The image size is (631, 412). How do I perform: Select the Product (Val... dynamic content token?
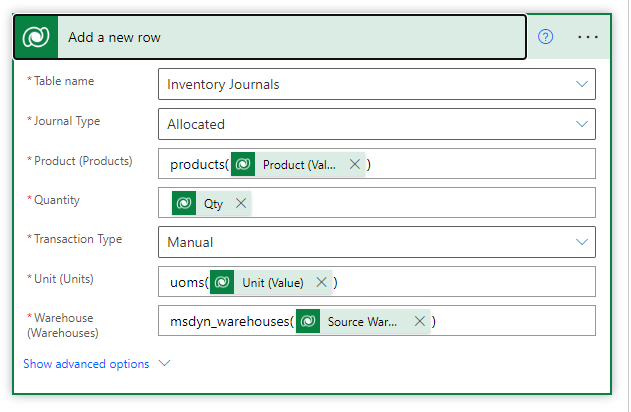pos(299,164)
